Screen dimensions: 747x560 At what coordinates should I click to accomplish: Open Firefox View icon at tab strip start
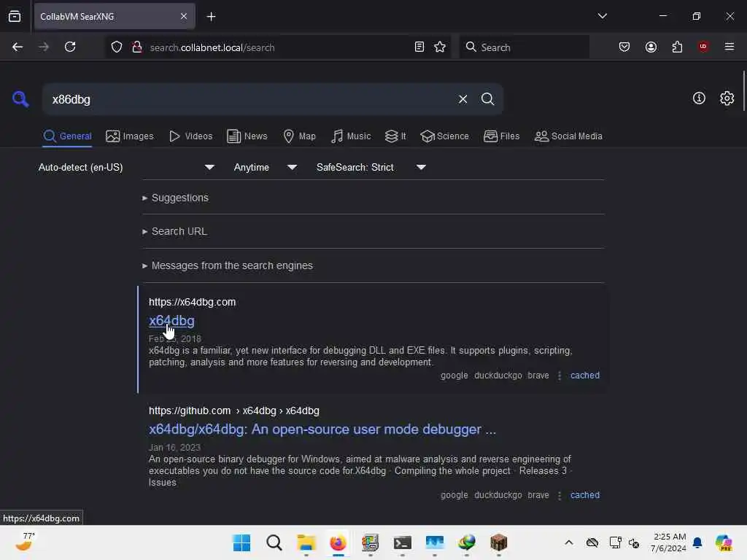15,17
